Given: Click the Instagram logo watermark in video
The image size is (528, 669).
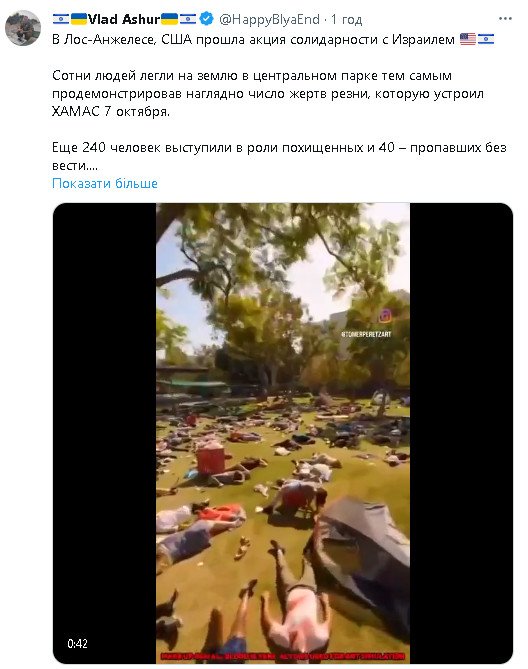Looking at the screenshot, I should tap(385, 316).
